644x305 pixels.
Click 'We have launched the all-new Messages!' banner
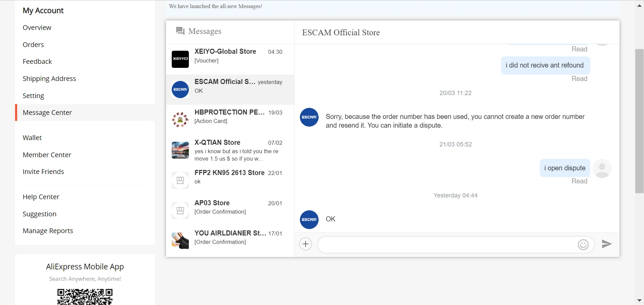click(216, 6)
